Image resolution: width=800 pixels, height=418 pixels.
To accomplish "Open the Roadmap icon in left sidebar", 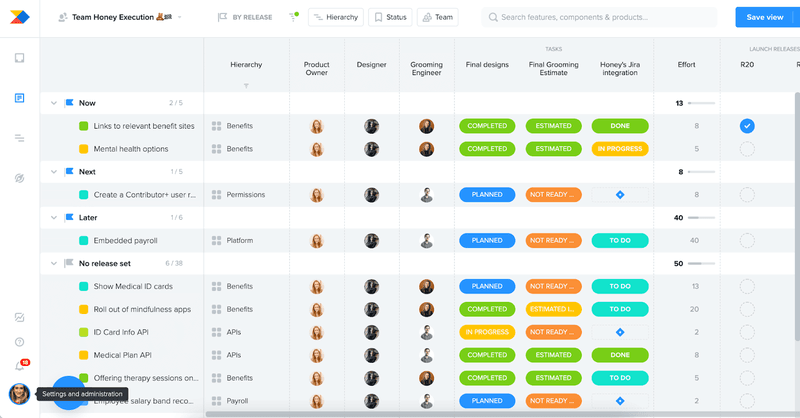I will tap(19, 138).
